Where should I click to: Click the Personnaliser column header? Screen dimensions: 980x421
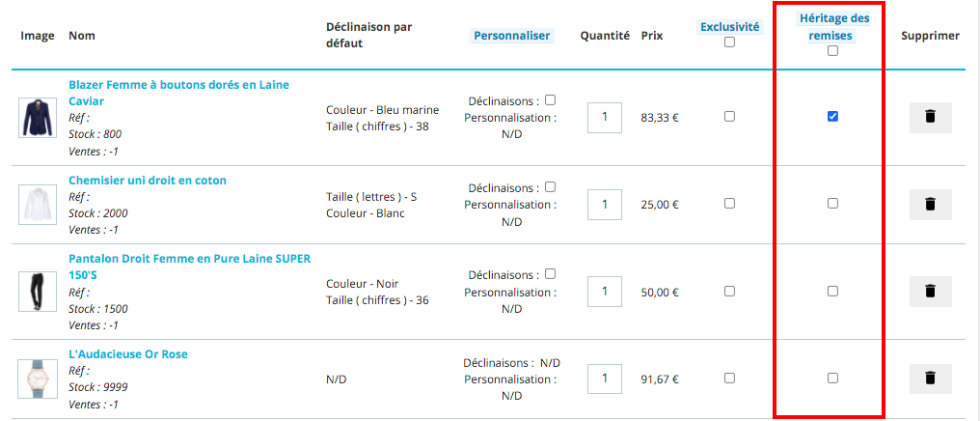click(x=511, y=36)
